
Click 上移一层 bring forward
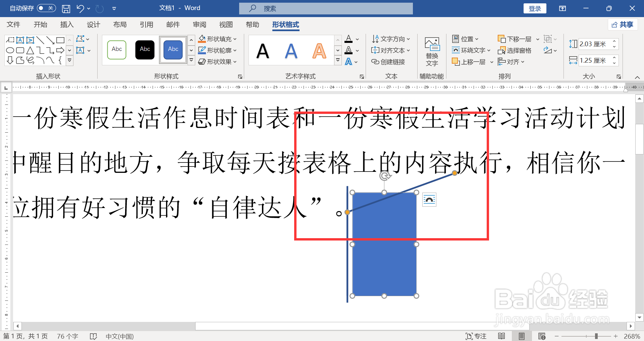469,62
